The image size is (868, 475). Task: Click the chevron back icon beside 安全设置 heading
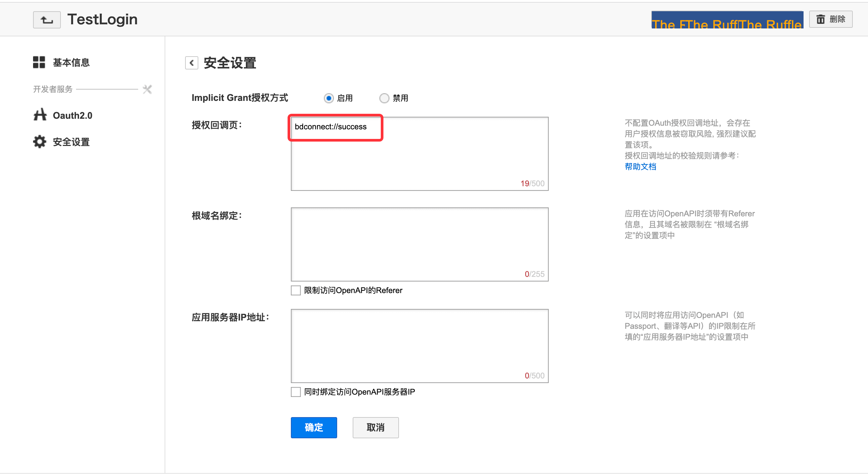pyautogui.click(x=191, y=63)
